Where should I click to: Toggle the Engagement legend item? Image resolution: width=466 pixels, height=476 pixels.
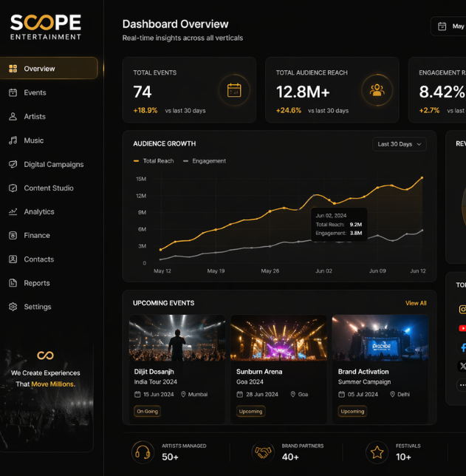coord(205,161)
